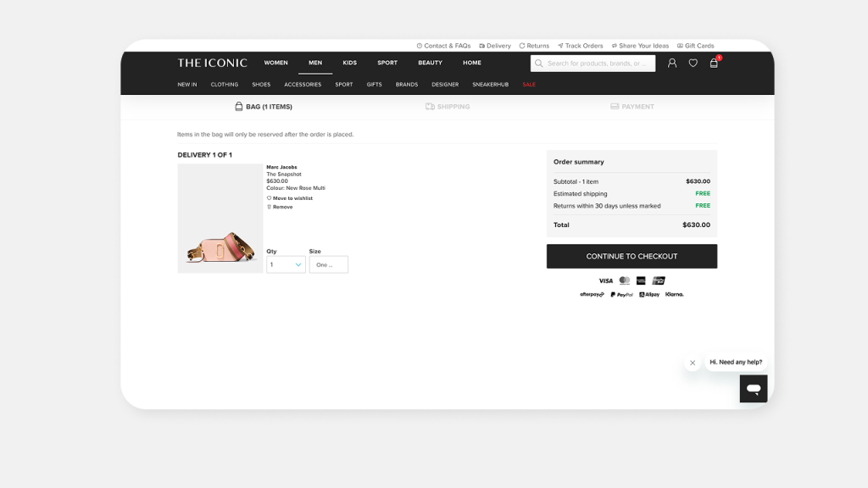Open the Returns link
868x488 pixels.
coord(534,46)
